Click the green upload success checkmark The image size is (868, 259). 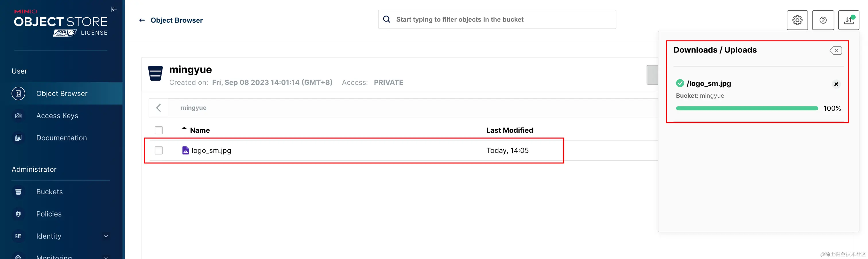[x=680, y=83]
